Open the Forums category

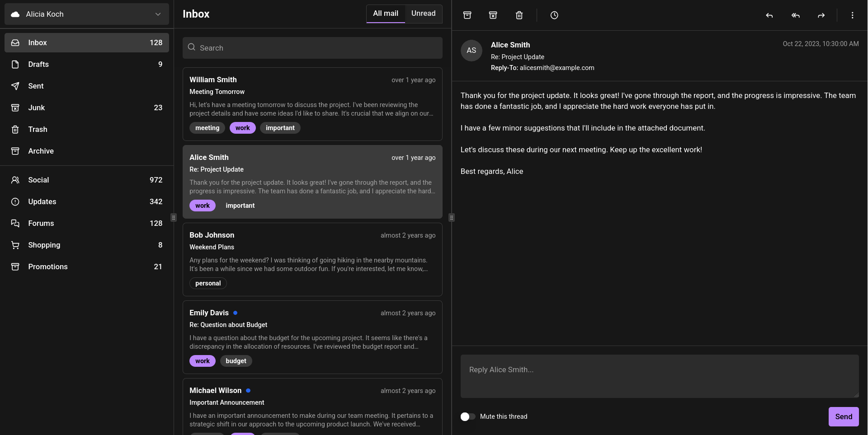[x=87, y=223]
